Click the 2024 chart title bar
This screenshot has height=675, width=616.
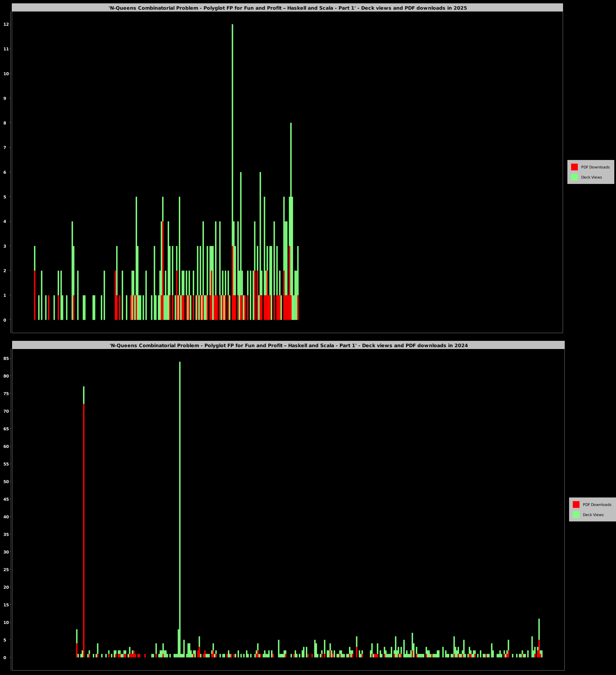pyautogui.click(x=289, y=345)
